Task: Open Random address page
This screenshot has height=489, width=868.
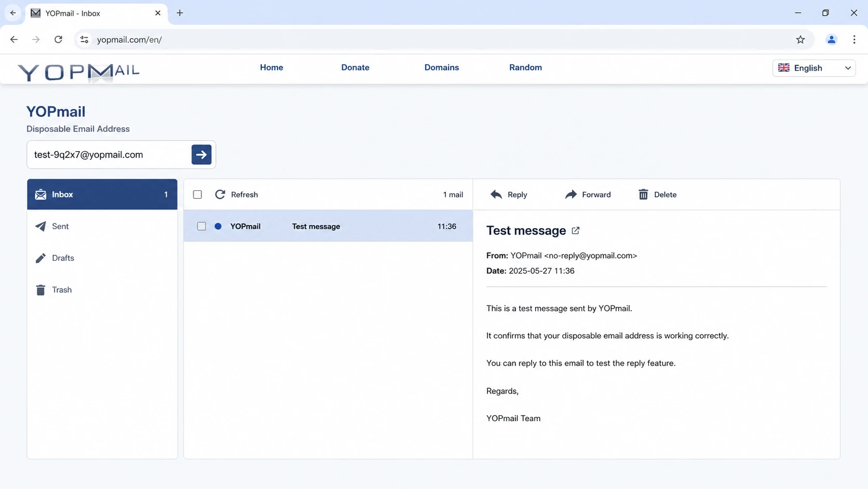Action: tap(525, 68)
